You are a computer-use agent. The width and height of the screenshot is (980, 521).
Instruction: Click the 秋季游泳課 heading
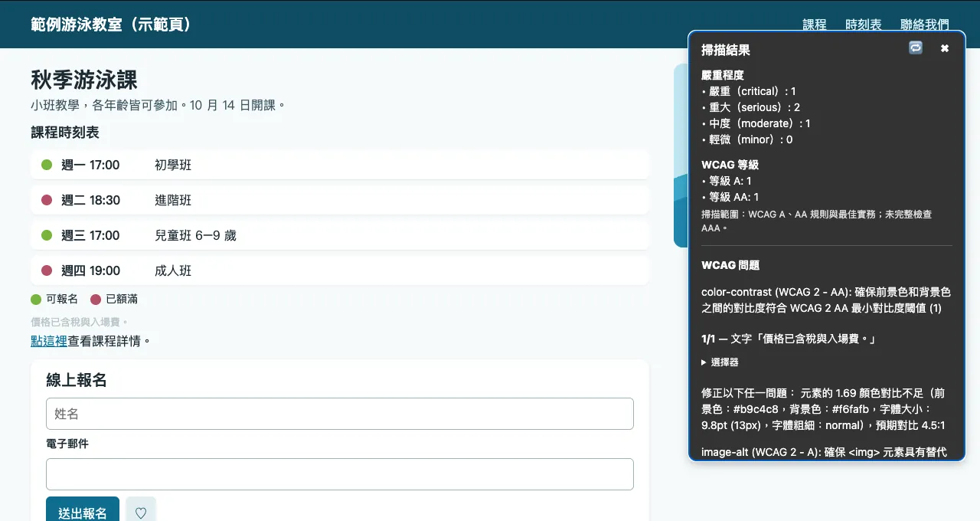tap(84, 80)
